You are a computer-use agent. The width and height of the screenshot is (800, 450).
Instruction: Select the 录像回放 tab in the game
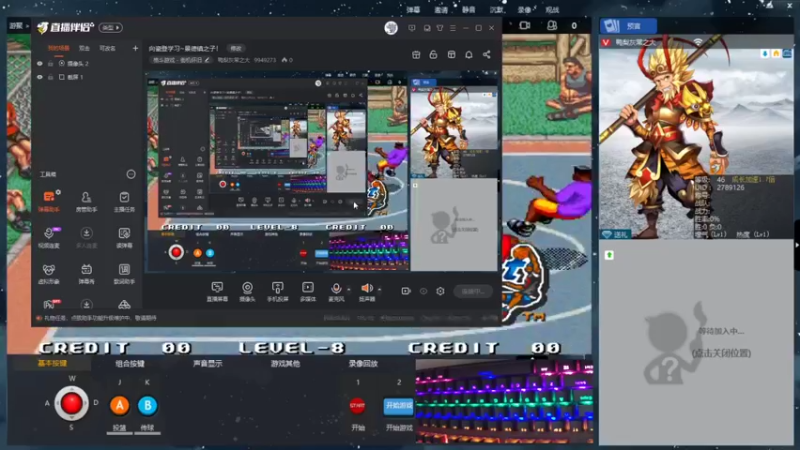click(363, 363)
